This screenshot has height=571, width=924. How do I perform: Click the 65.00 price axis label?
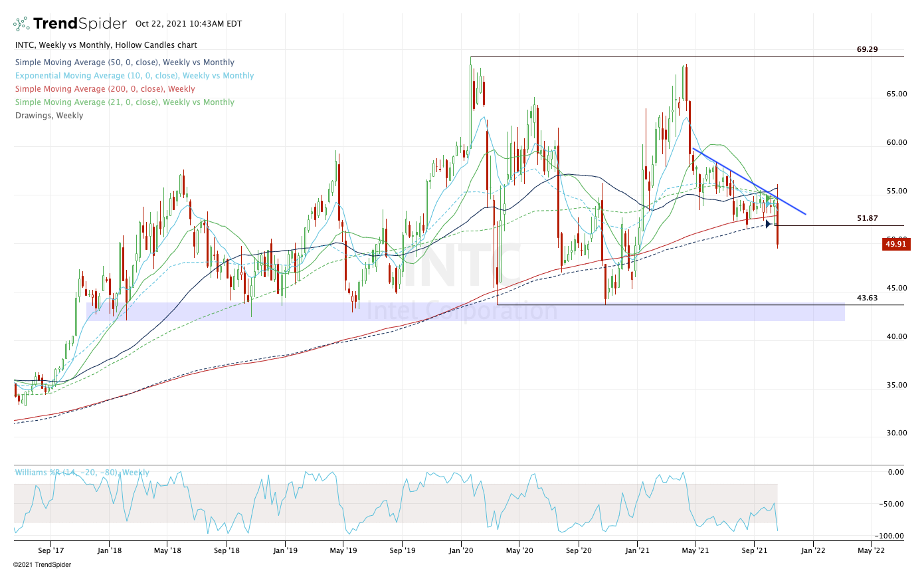897,94
